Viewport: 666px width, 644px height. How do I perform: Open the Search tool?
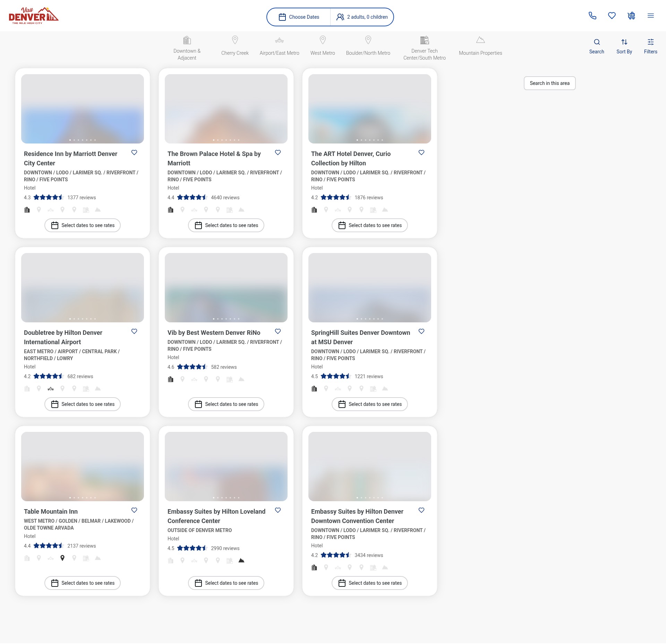[x=597, y=46]
